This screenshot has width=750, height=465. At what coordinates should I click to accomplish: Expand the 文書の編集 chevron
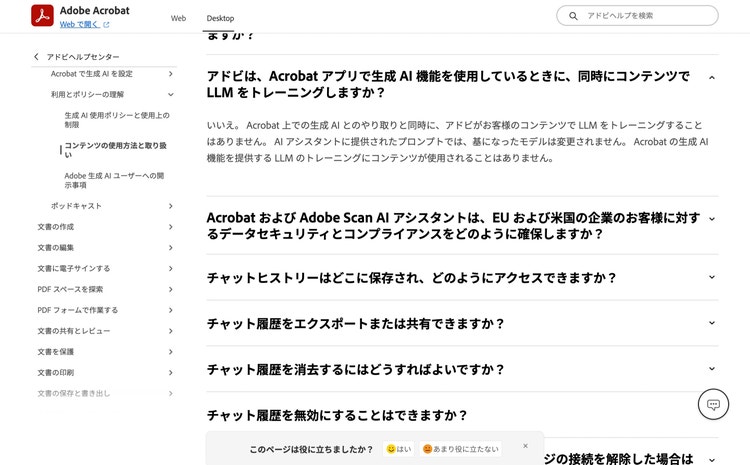tap(171, 247)
